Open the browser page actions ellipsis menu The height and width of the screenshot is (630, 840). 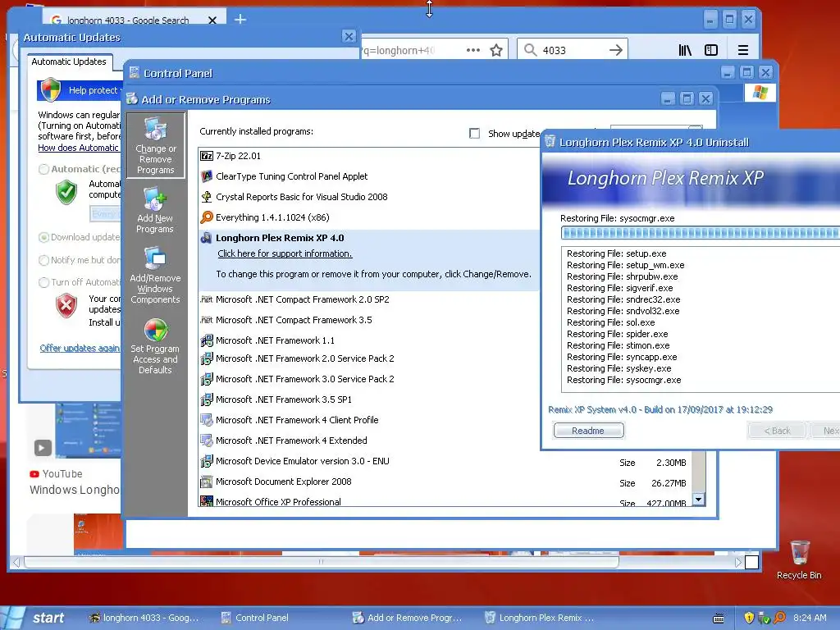473,50
